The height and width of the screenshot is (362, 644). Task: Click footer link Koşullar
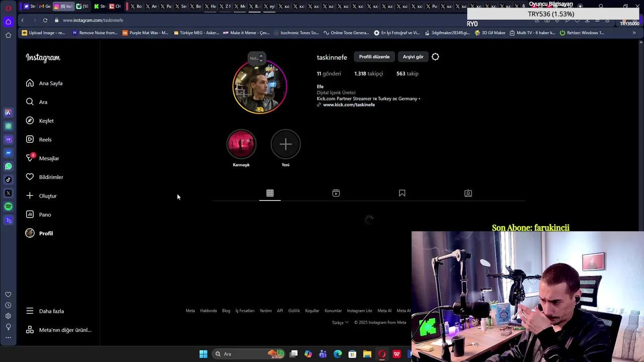[312, 311]
